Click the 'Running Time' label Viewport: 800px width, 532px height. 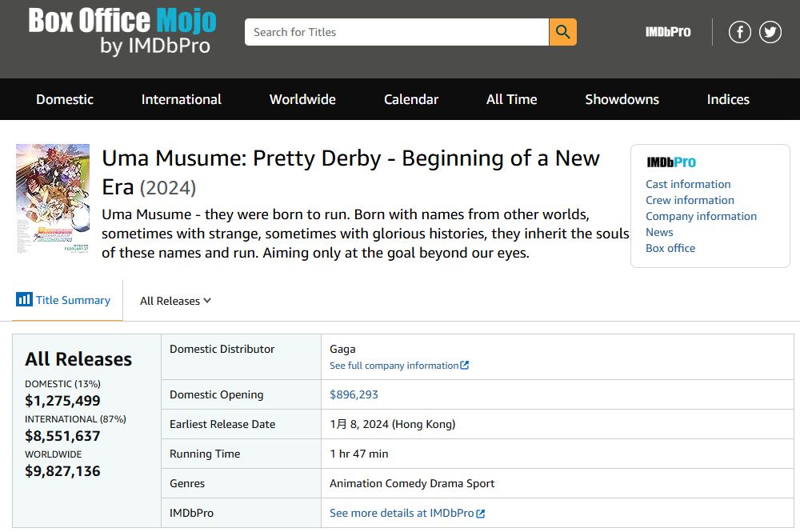point(205,454)
